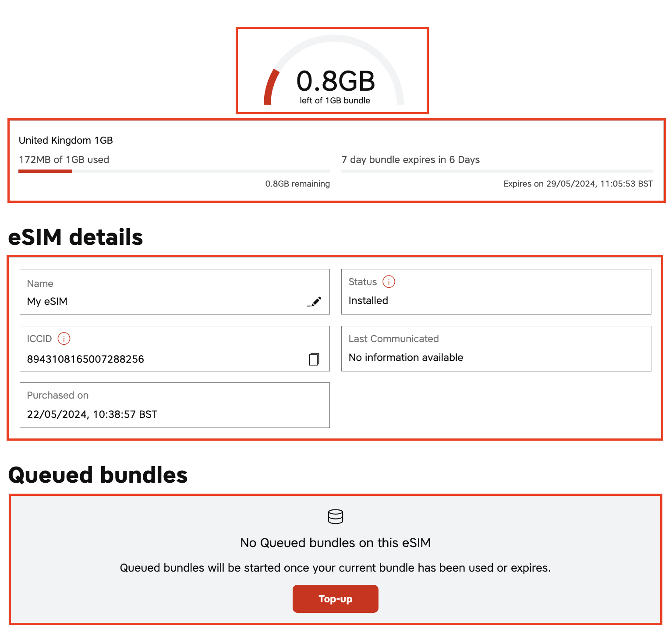Click the United Kingdom 1GB bundle title
672x629 pixels.
[x=66, y=140]
